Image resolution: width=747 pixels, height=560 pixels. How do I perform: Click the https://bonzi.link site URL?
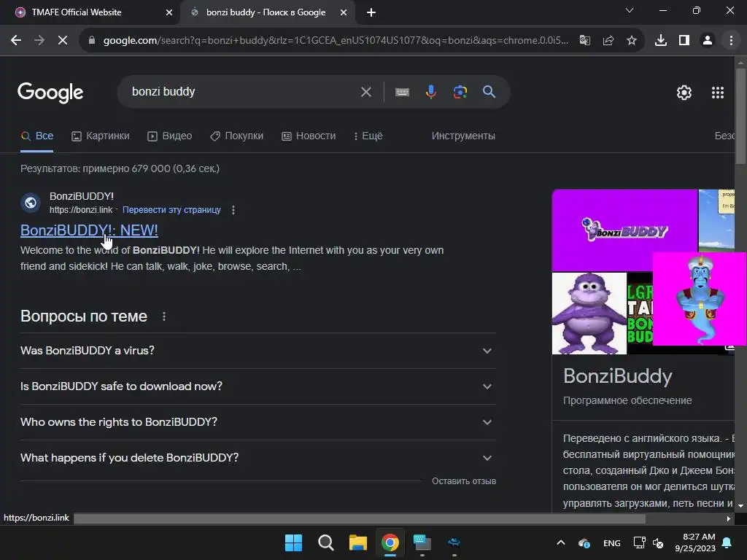(x=81, y=210)
